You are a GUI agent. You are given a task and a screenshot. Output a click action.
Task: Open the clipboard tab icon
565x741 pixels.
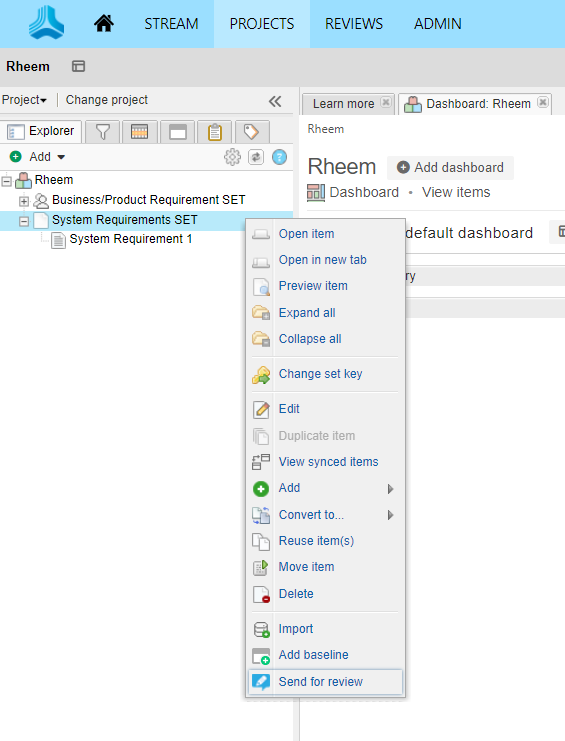tap(214, 132)
